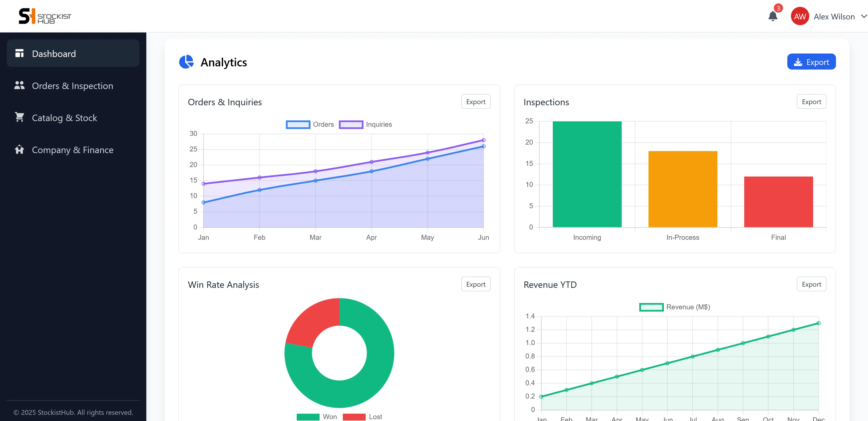Click the Orders January data point
The width and height of the screenshot is (868, 421).
(203, 202)
